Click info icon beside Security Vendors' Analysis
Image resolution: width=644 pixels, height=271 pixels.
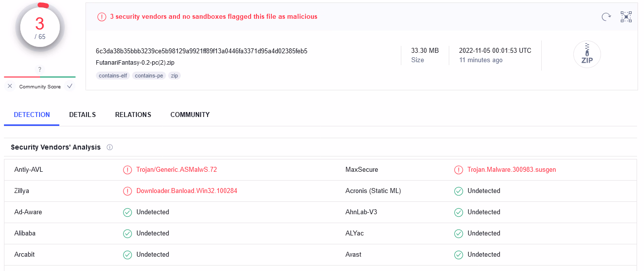click(x=110, y=148)
